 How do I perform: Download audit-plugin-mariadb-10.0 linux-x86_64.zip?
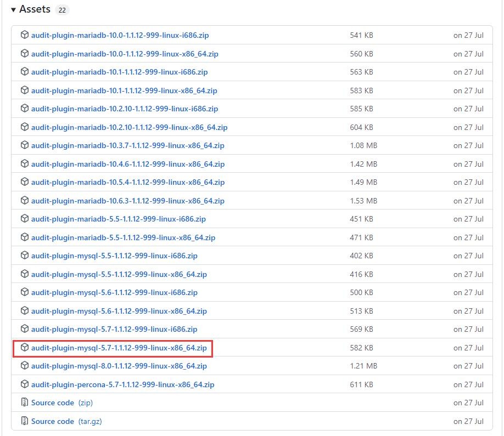125,54
